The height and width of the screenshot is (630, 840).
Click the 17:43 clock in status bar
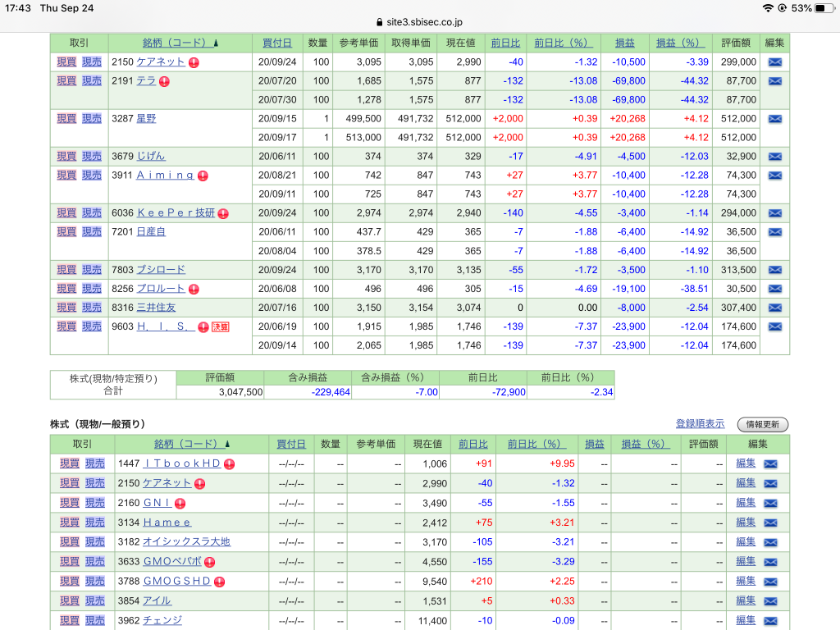(x=18, y=8)
